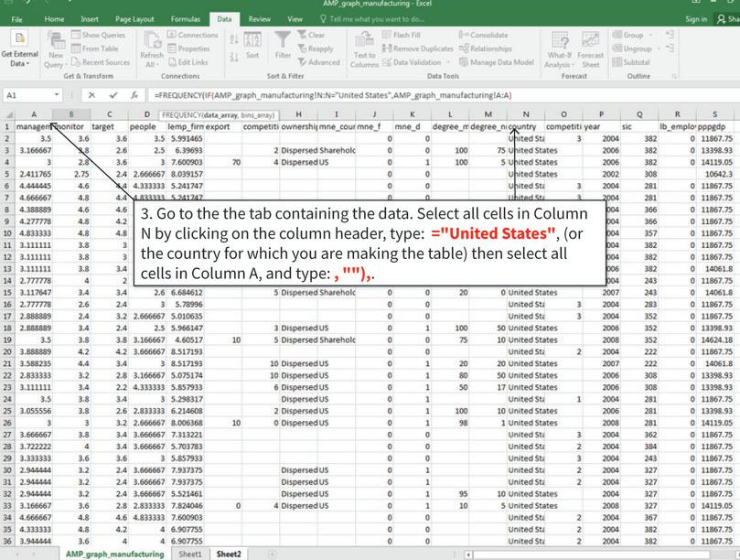
Task: Click the Consolidate icon
Action: 488,35
